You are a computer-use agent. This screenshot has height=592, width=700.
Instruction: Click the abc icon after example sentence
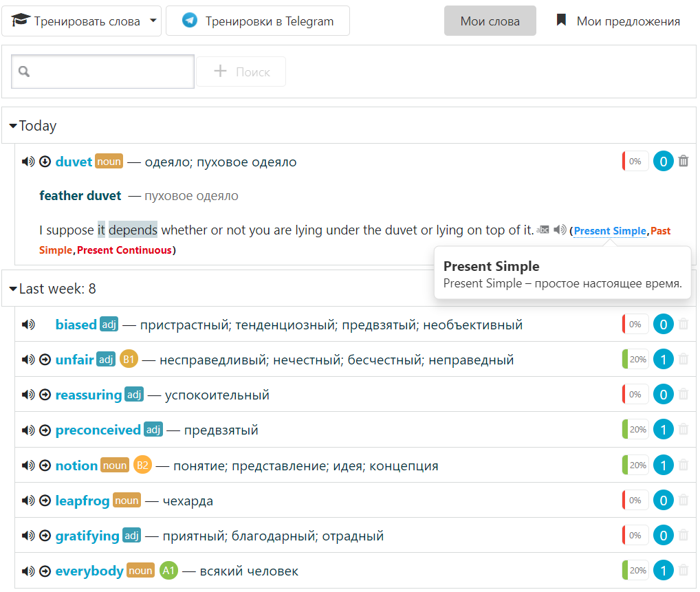click(543, 230)
